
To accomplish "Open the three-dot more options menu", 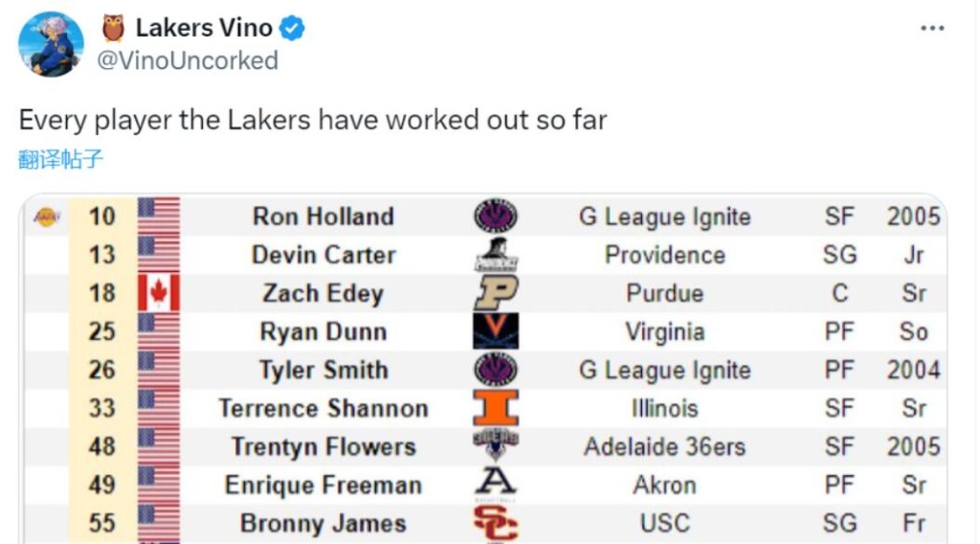I will click(932, 29).
